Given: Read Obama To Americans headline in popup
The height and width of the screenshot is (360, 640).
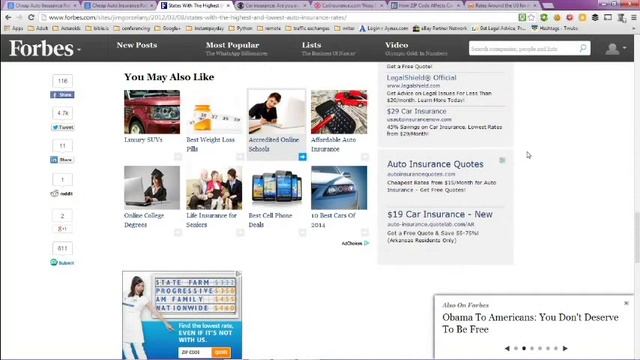Looking at the screenshot, I should coord(530,323).
